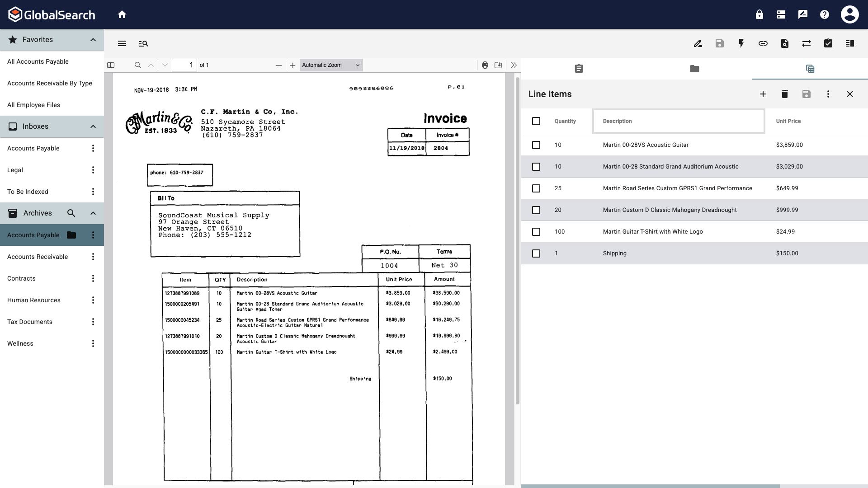The height and width of the screenshot is (488, 868).
Task: Collapse the Inboxes section chevron
Action: (93, 127)
